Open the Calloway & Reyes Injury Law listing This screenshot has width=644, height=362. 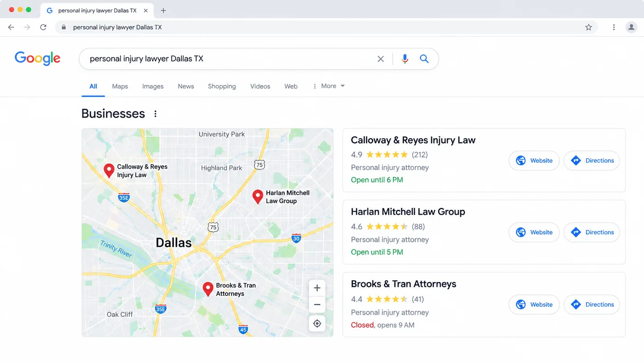click(x=413, y=140)
